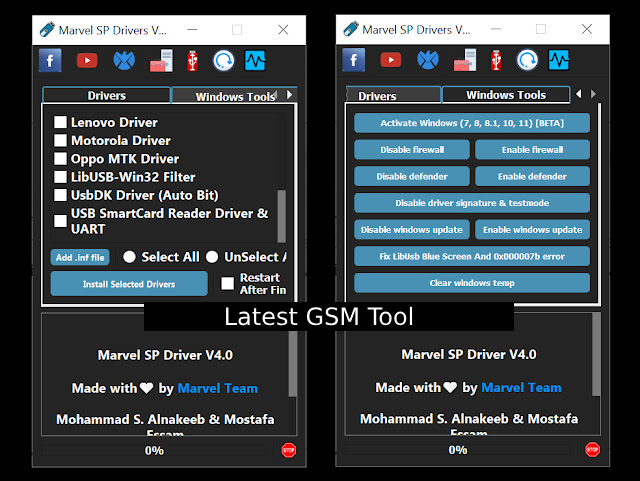Image resolution: width=640 pixels, height=481 pixels.
Task: Switch to Drivers tab in left window
Action: [x=107, y=96]
